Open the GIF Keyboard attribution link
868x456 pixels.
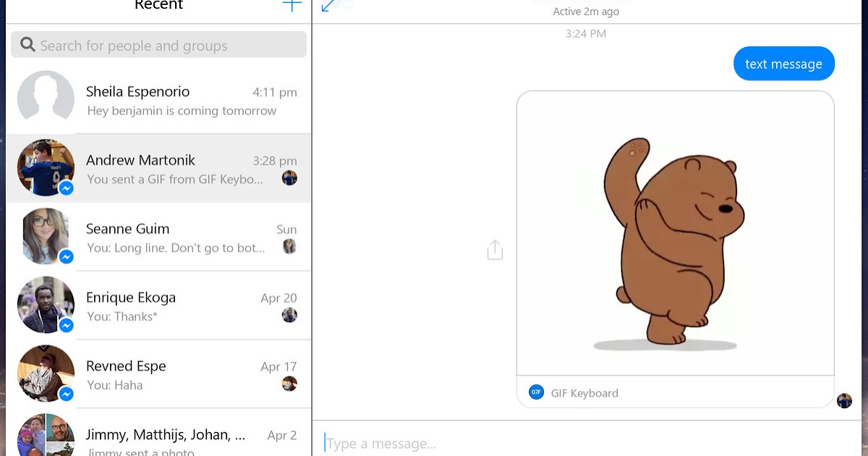[584, 393]
